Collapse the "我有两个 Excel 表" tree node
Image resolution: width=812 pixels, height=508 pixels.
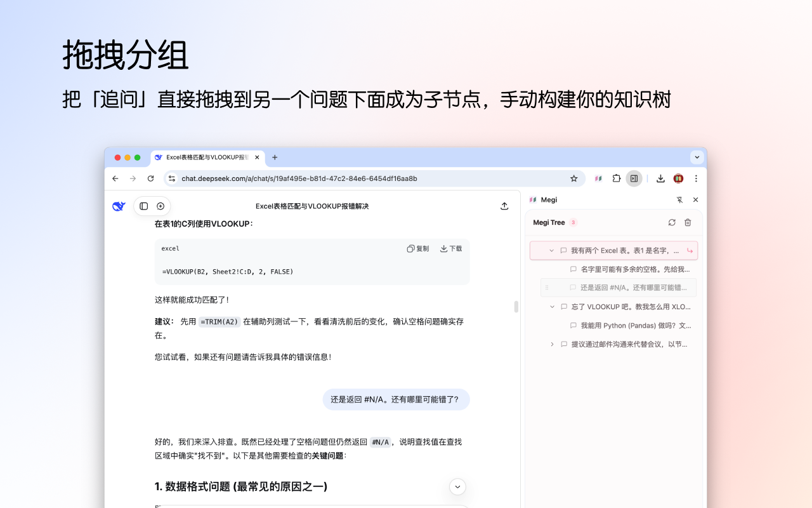(551, 250)
